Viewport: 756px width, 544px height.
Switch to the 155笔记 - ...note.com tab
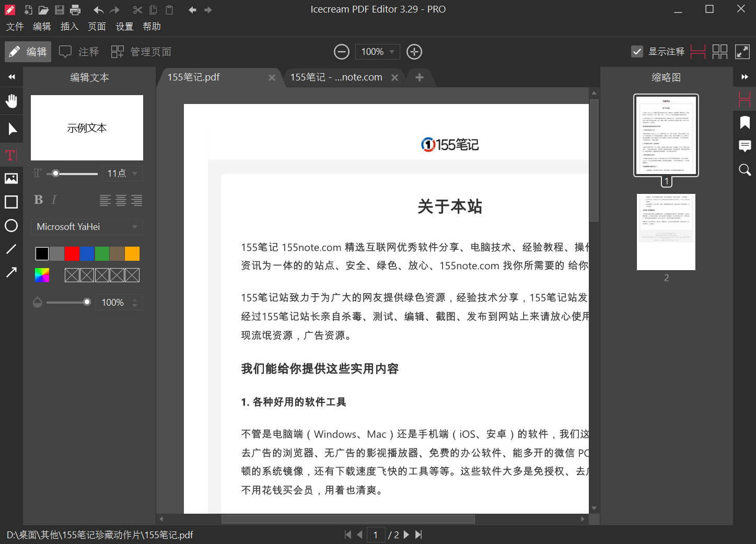336,77
